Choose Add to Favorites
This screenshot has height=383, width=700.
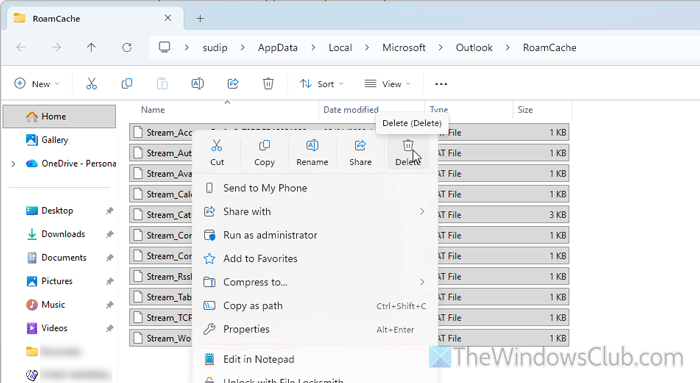314,258
